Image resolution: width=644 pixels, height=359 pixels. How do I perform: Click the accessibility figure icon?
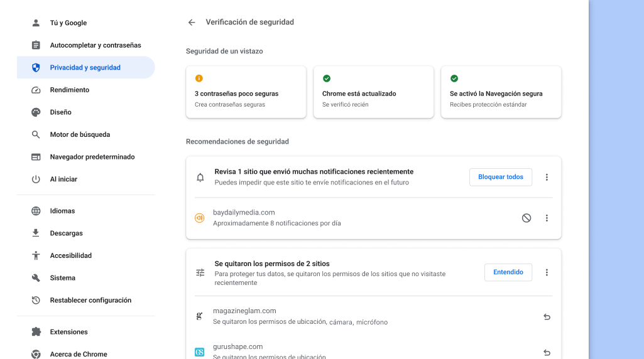point(36,255)
